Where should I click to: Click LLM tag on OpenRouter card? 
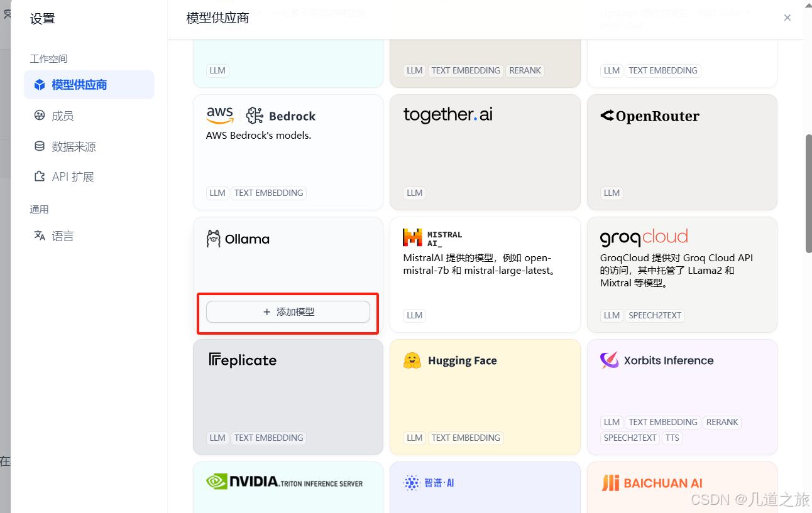pos(612,193)
